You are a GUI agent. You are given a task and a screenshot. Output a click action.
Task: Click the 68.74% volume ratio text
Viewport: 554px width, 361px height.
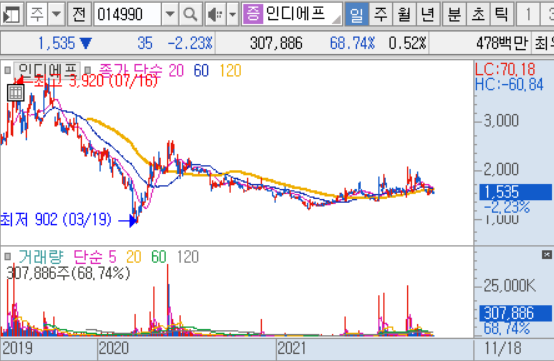(352, 43)
